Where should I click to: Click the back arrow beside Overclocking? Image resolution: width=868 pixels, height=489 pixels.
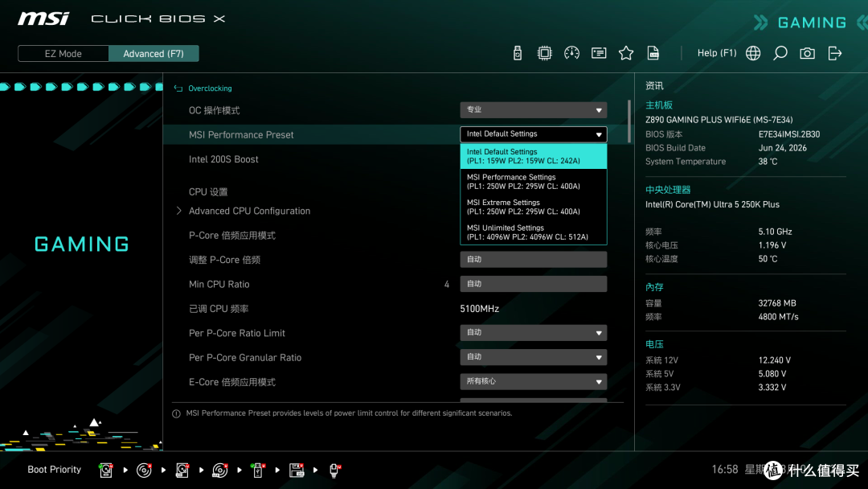coord(178,88)
